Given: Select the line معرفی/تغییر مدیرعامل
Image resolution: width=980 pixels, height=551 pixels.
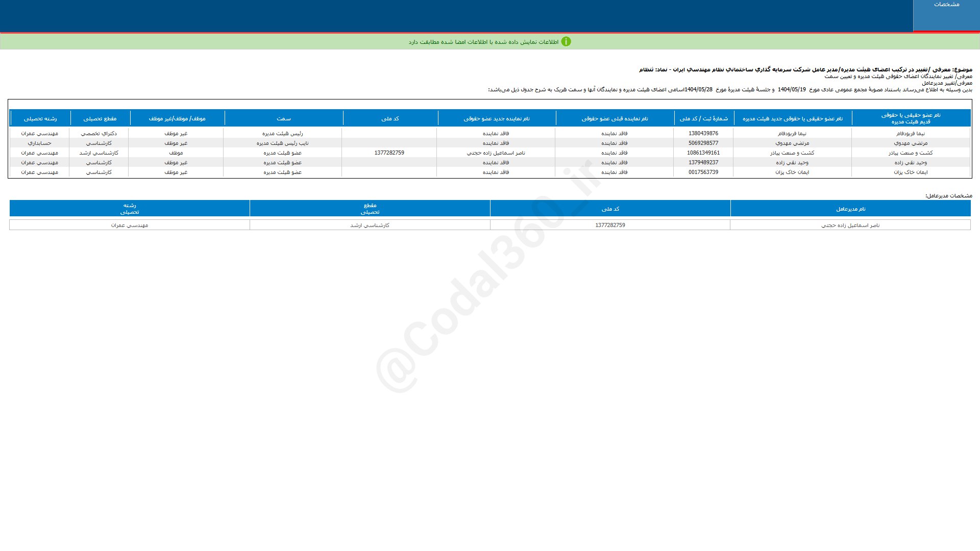Looking at the screenshot, I should (947, 83).
